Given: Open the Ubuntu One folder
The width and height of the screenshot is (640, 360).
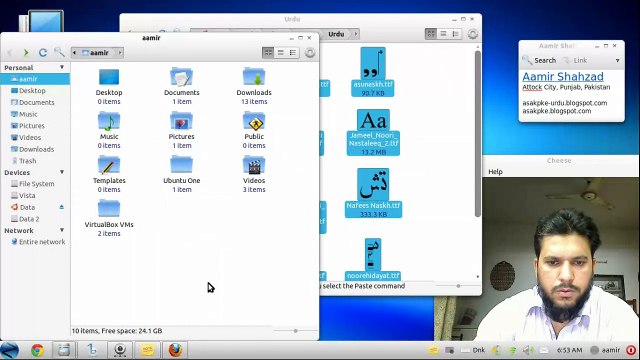Looking at the screenshot, I should (181, 165).
